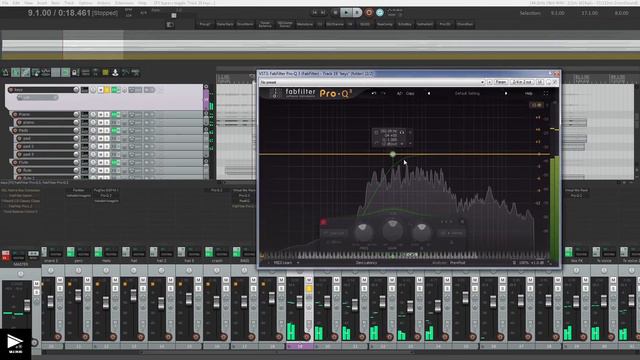Viewport: 640px width, 360px height.
Task: Open the Default Setting preset menu in Pro-Q 3
Action: pyautogui.click(x=467, y=93)
